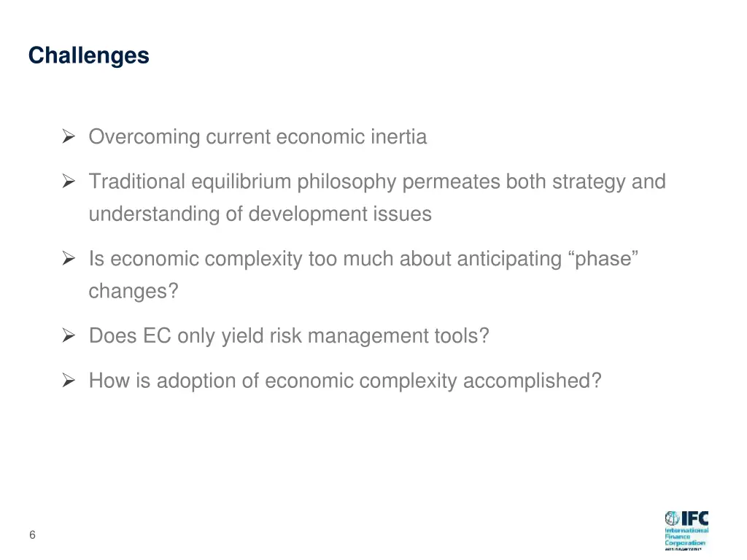Image resolution: width=747 pixels, height=560 pixels.
Task: Click the 'understanding of development issues' line
Action: [x=260, y=214]
